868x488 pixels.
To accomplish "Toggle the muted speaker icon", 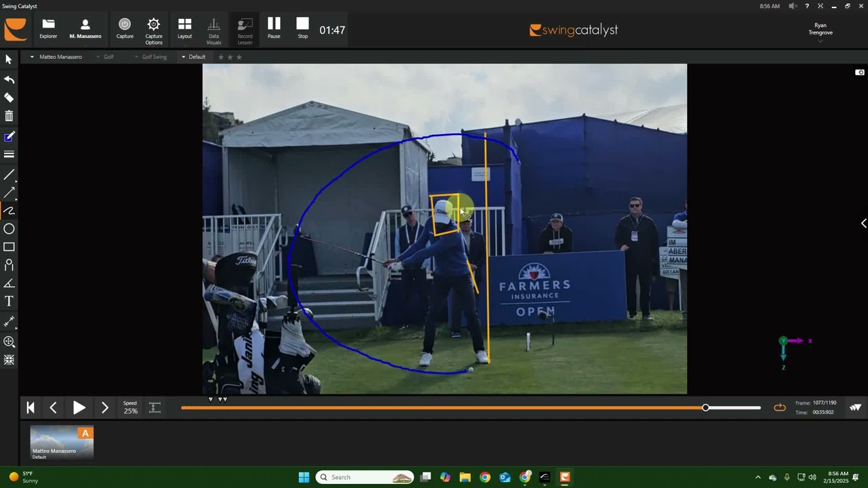I will 793,6.
